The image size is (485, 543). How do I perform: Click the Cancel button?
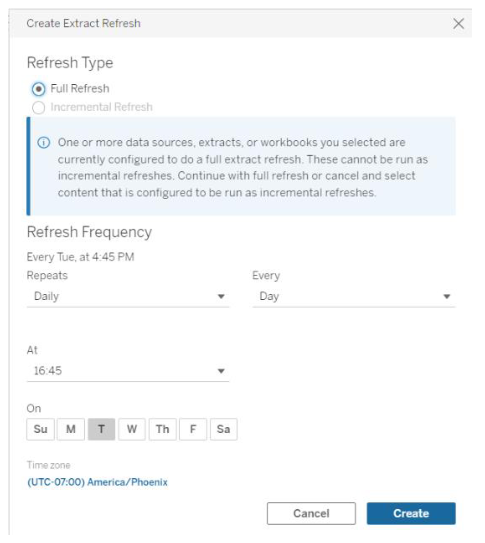click(311, 513)
